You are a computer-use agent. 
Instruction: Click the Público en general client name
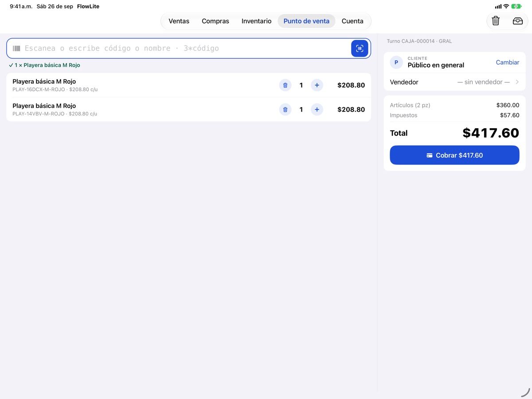436,65
